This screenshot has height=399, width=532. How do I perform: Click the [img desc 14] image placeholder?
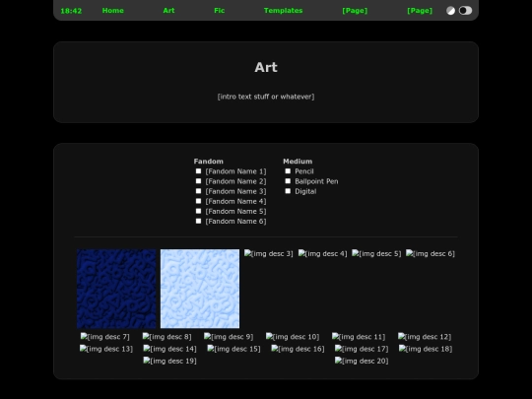tap(170, 349)
